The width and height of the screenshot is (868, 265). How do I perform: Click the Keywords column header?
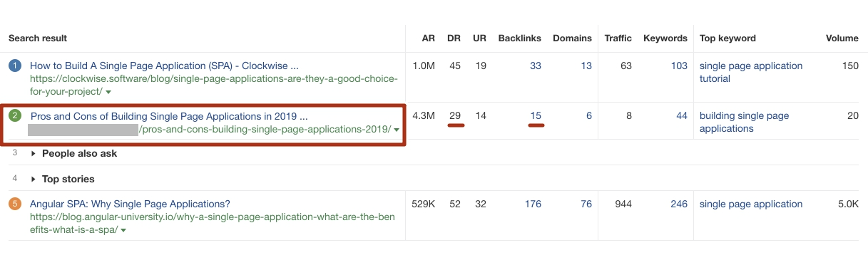665,38
